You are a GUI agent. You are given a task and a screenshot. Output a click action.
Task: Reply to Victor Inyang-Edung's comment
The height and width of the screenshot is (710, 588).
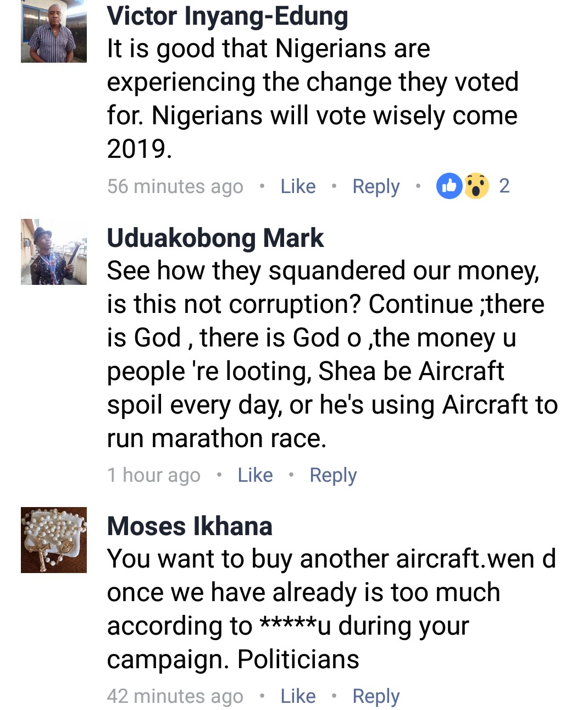click(x=376, y=186)
